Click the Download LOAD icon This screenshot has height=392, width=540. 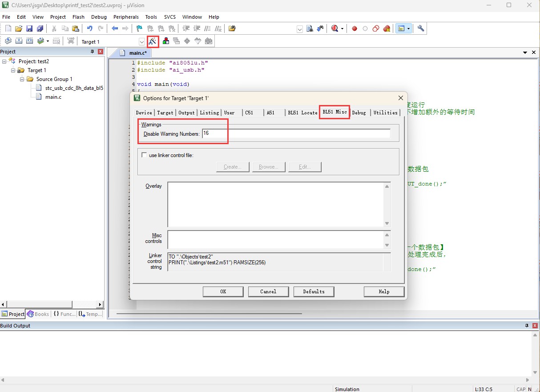pyautogui.click(x=71, y=41)
